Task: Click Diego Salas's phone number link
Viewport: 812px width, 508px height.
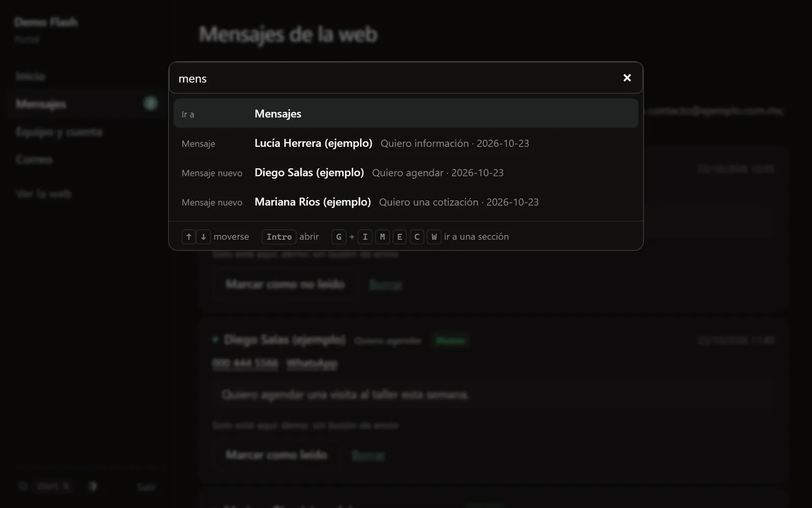Action: pyautogui.click(x=245, y=364)
